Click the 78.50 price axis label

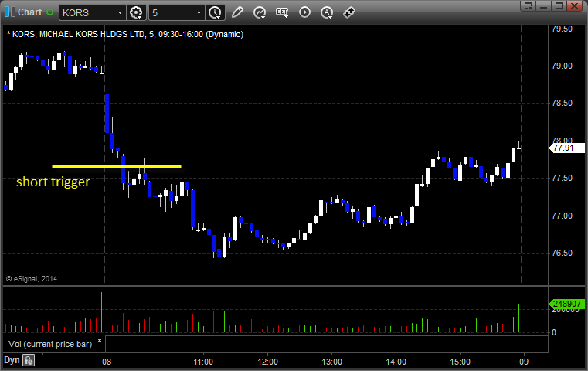click(563, 103)
